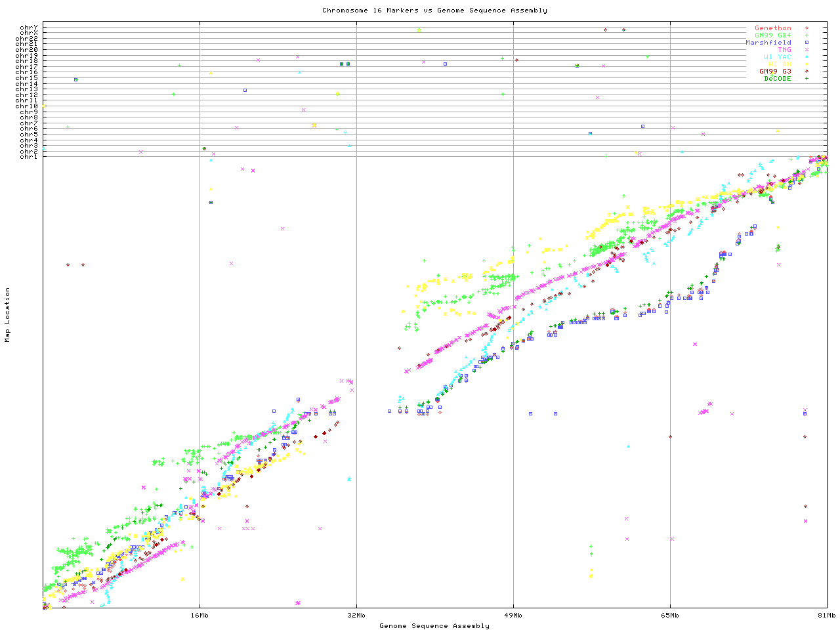Click the 65Mb x-axis tick label
The width and height of the screenshot is (840, 630).
click(x=670, y=616)
